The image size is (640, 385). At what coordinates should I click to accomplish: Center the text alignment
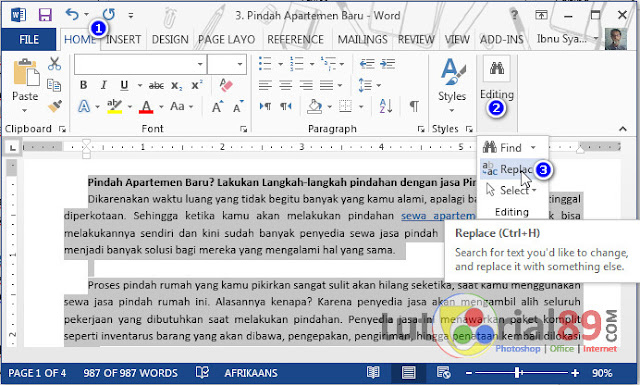pyautogui.click(x=286, y=85)
